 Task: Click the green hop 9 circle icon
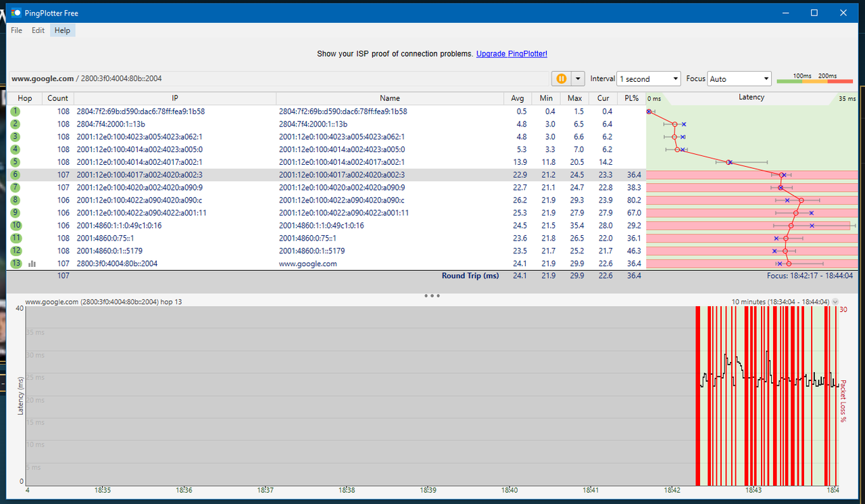(x=16, y=213)
